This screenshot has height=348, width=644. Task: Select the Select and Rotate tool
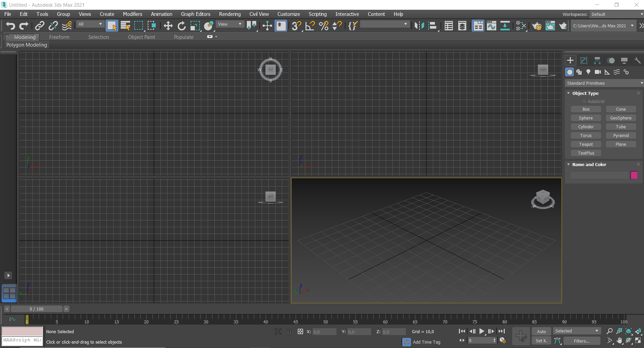181,26
